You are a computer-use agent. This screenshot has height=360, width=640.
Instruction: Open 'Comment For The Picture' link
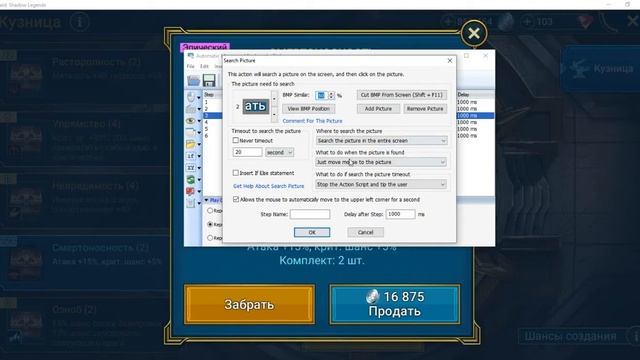312,121
